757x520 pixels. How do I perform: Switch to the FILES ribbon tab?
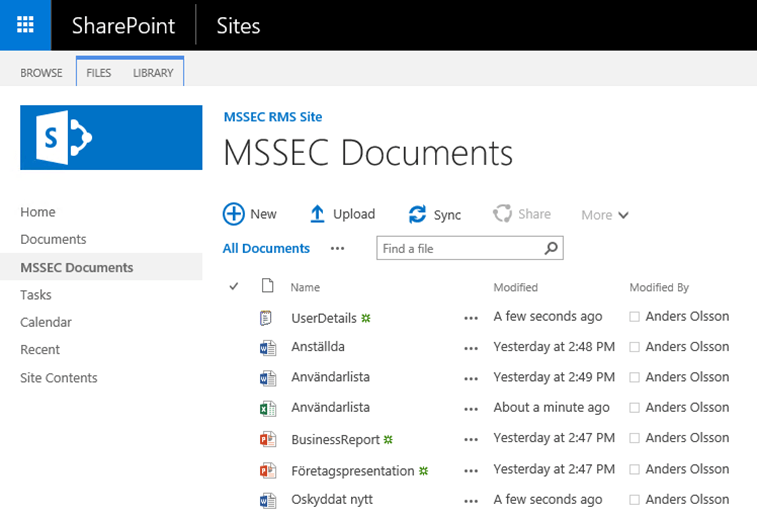(x=99, y=73)
